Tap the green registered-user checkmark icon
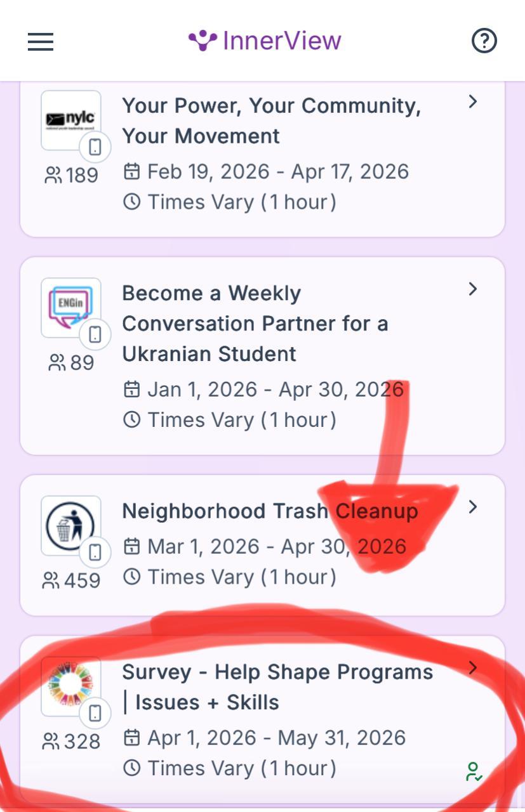Image resolution: width=525 pixels, height=812 pixels. (474, 772)
